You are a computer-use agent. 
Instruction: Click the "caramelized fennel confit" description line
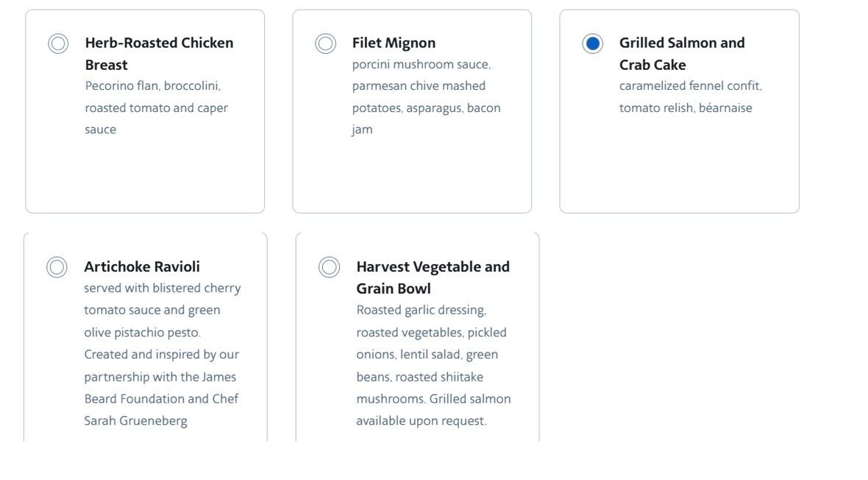pyautogui.click(x=690, y=86)
